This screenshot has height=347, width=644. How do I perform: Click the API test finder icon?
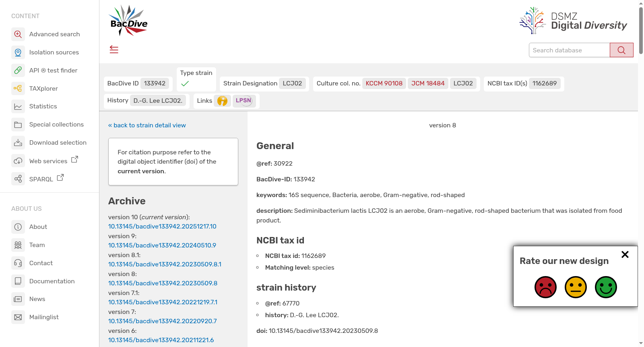(18, 71)
